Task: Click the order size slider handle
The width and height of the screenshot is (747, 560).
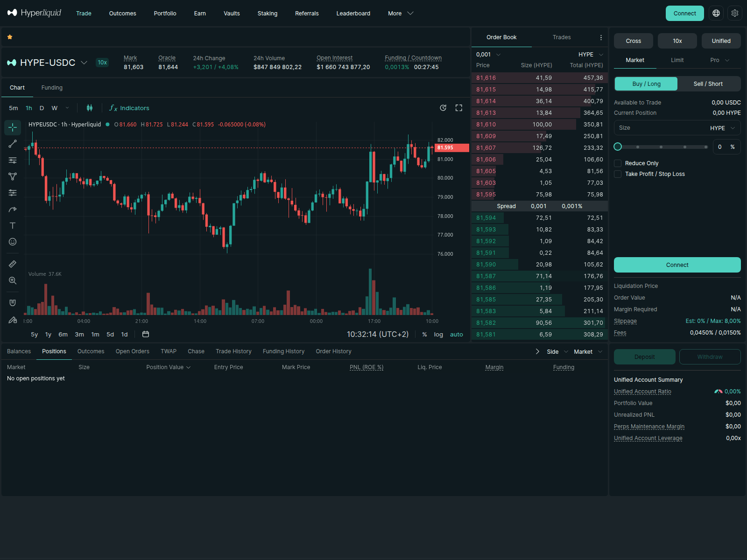Action: click(x=618, y=147)
